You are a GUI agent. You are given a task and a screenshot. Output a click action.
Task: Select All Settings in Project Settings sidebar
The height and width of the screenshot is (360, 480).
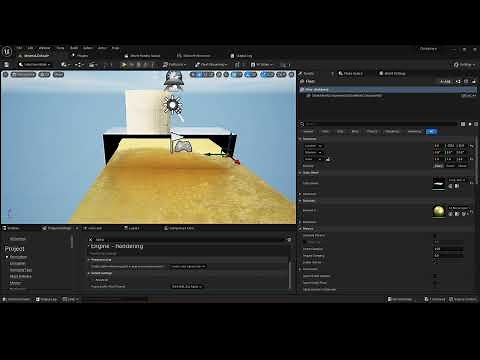(17, 239)
